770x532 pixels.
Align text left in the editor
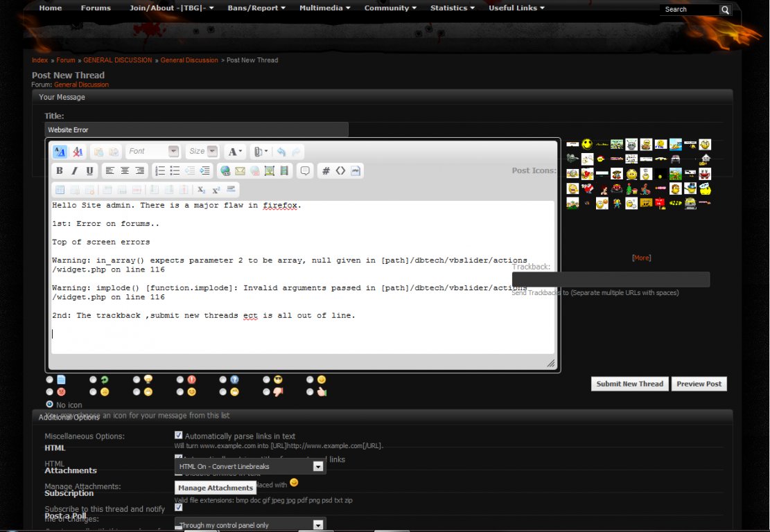click(110, 171)
